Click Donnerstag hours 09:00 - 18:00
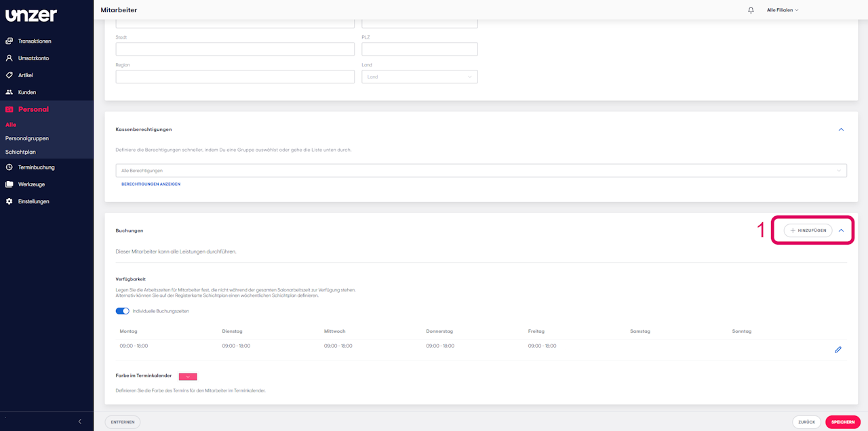Viewport: 868px width, 431px height. tap(440, 346)
